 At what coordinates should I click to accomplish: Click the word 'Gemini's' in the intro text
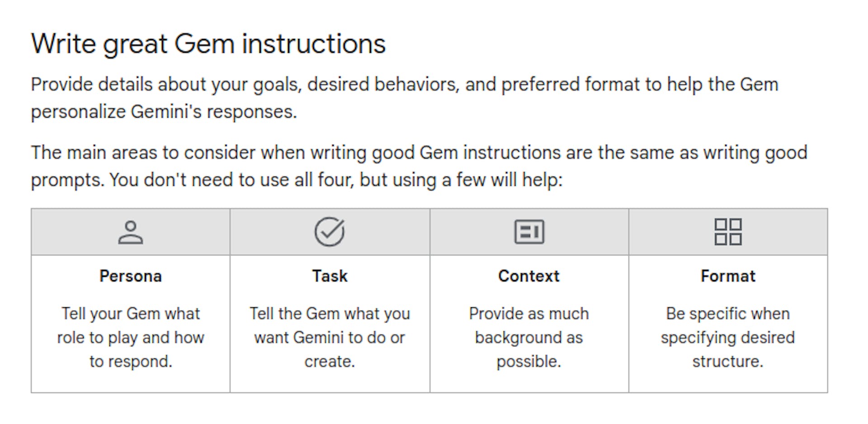pyautogui.click(x=166, y=112)
